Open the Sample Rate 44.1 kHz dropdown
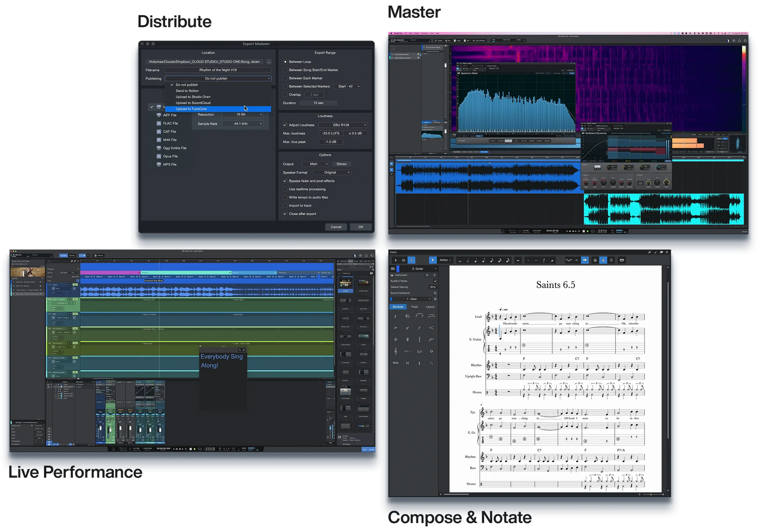The height and width of the screenshot is (532, 758). 242,124
